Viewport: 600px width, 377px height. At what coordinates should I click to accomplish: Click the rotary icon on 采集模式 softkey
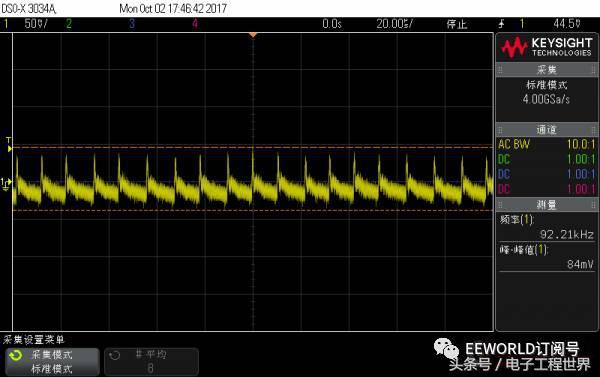[16, 356]
